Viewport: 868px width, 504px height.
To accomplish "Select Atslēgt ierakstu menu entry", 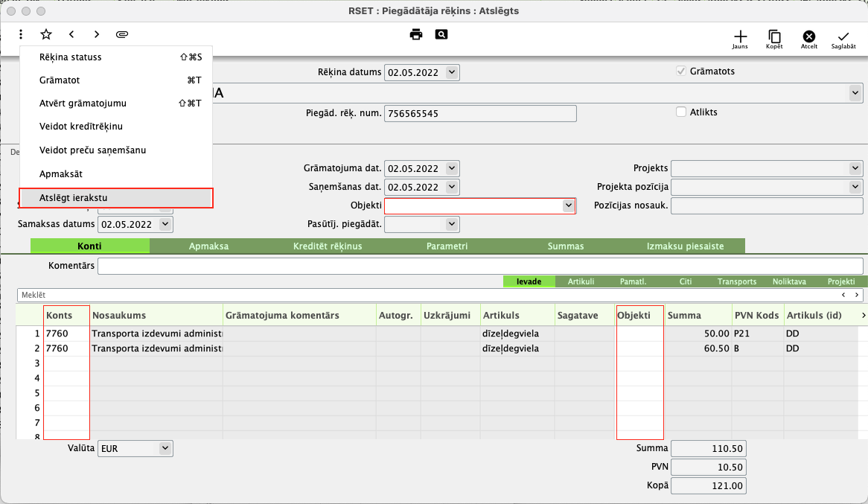I will click(116, 197).
